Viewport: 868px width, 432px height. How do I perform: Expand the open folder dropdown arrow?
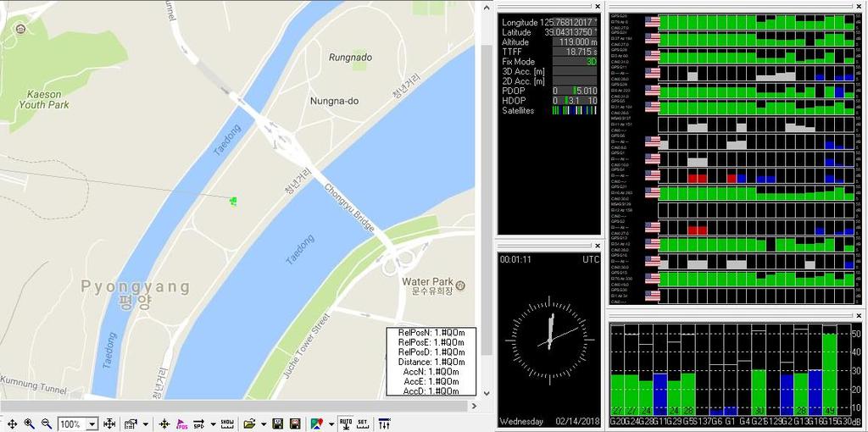tap(264, 424)
